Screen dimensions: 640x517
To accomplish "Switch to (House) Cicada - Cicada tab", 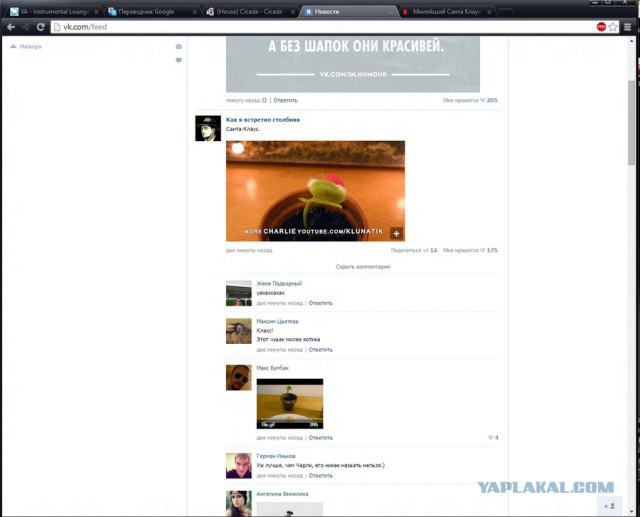I will pos(249,12).
